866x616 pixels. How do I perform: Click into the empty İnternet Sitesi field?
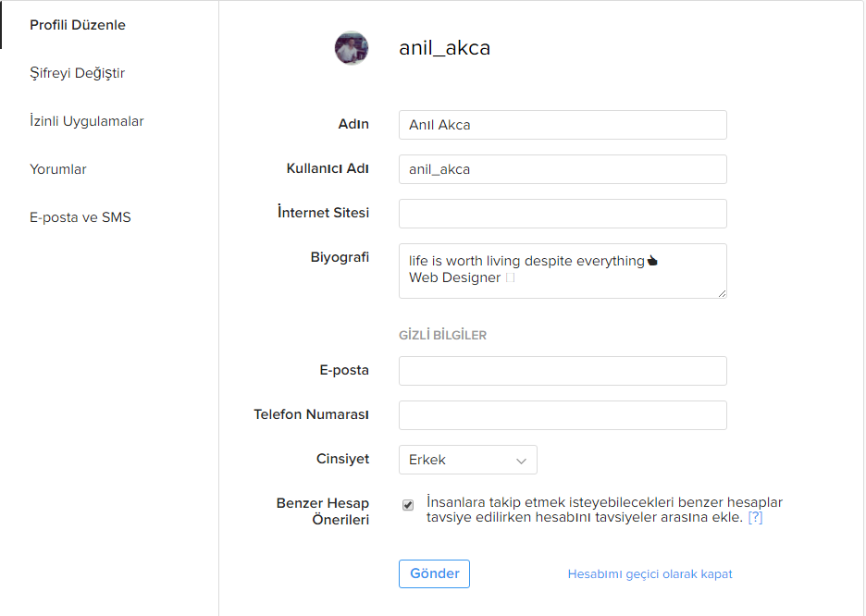coord(563,214)
